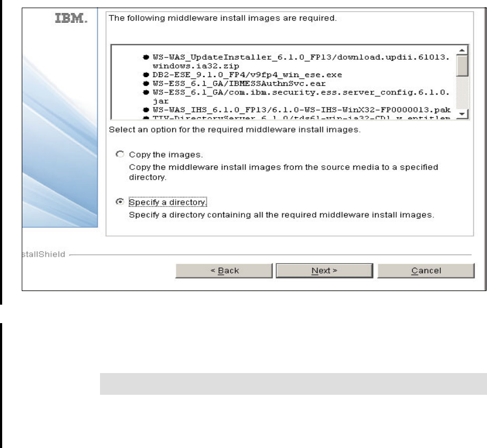Click the scrollbar thumb in image list
The height and width of the screenshot is (448, 487).
[462, 66]
